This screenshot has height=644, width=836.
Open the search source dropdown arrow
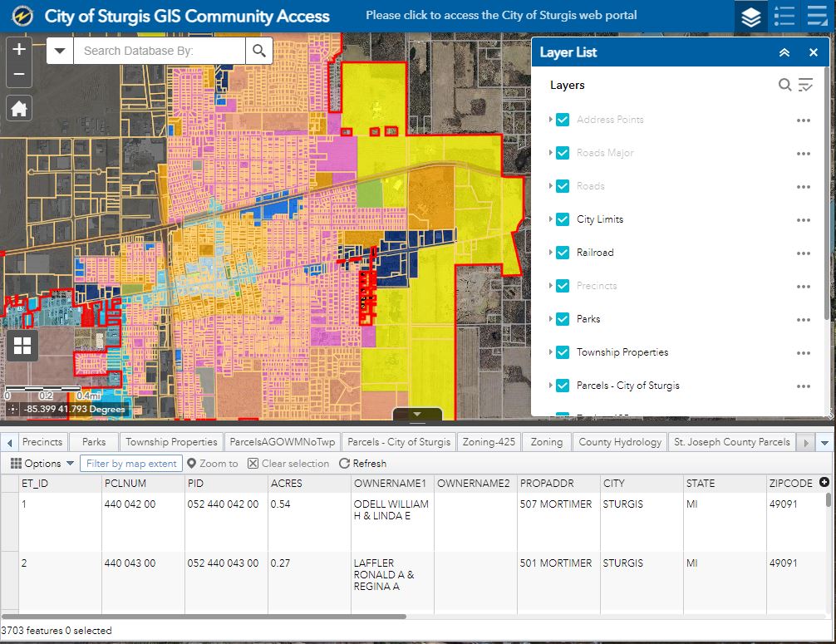click(60, 51)
